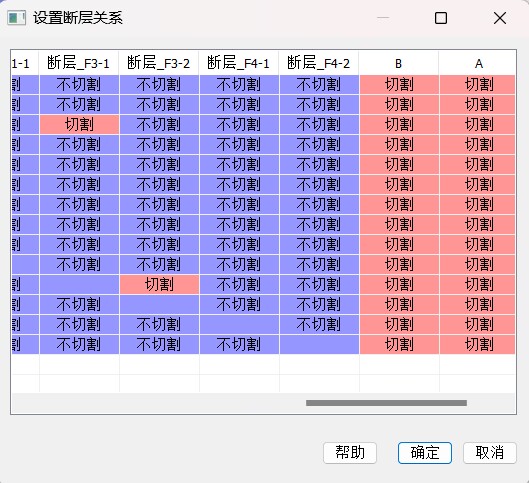
Task: Select the empty blue cell in 断层_F4-2 column
Action: (x=319, y=344)
